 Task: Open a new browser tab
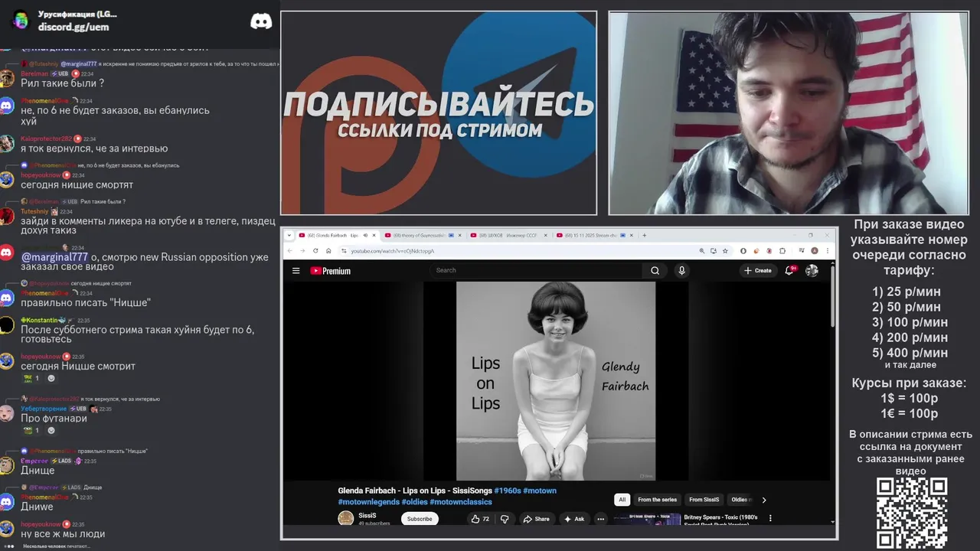click(645, 235)
